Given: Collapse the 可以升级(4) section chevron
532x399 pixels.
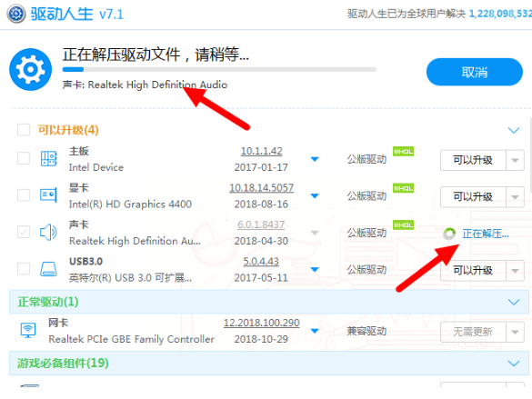Looking at the screenshot, I should point(514,130).
